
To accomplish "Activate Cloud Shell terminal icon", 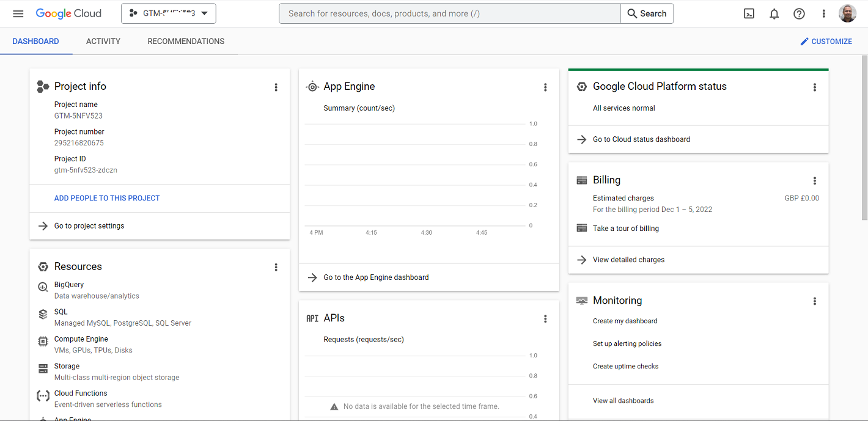I will click(749, 13).
